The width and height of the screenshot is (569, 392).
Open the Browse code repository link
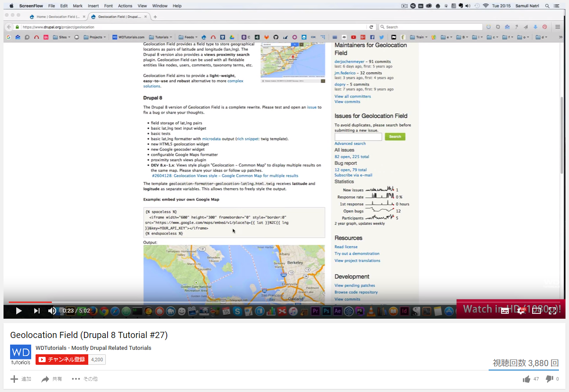tap(356, 292)
